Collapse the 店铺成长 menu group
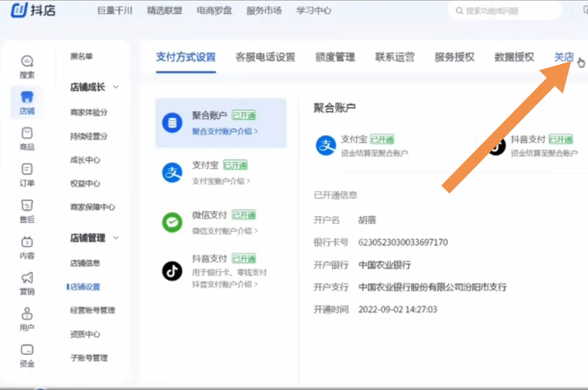This screenshot has height=390, width=588. [x=116, y=87]
